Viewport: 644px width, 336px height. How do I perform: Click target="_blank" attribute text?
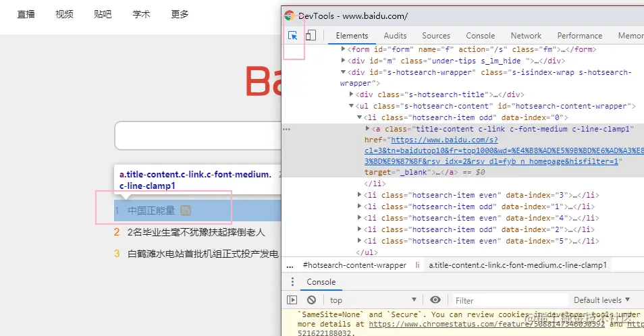click(x=398, y=172)
